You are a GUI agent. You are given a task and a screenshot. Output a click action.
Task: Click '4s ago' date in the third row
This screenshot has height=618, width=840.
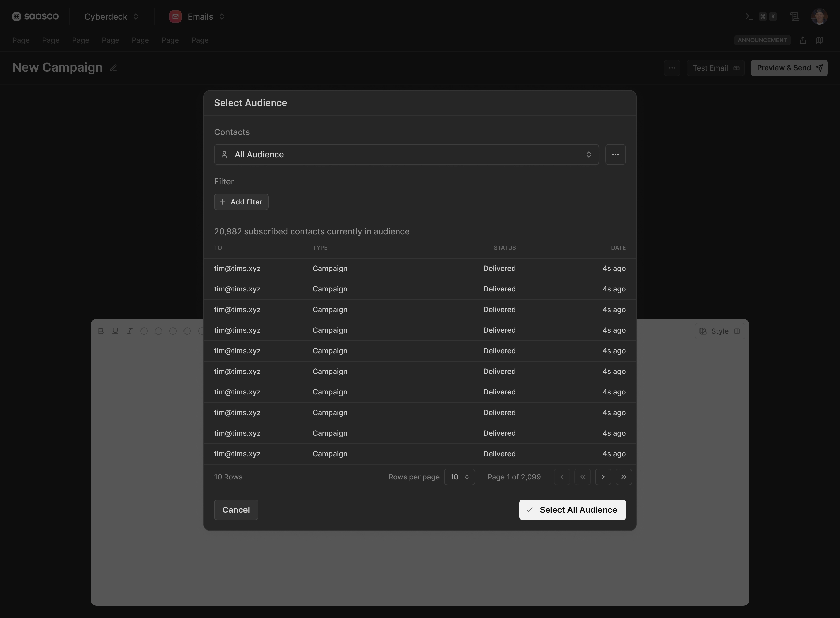[x=614, y=310]
